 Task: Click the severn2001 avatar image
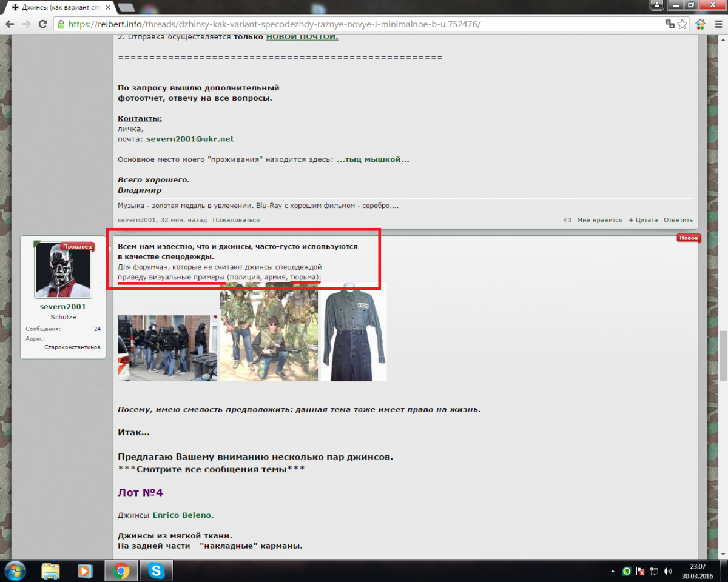click(63, 270)
